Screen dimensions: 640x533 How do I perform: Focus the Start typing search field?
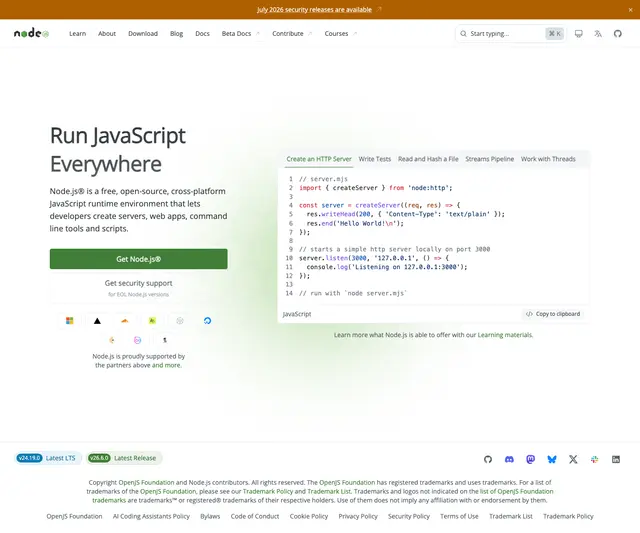pos(510,33)
